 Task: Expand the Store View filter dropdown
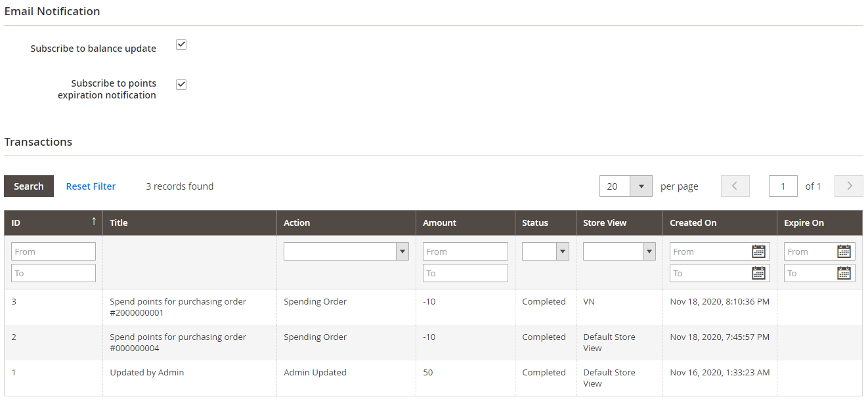click(619, 251)
